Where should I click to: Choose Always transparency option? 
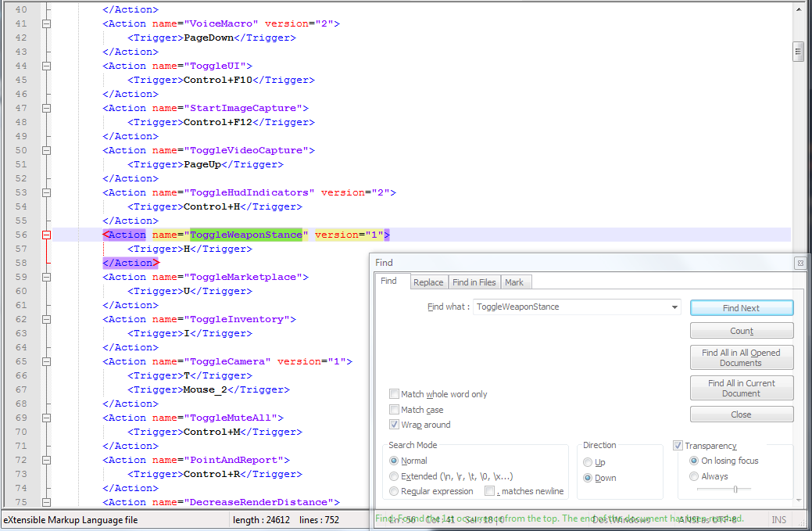694,476
